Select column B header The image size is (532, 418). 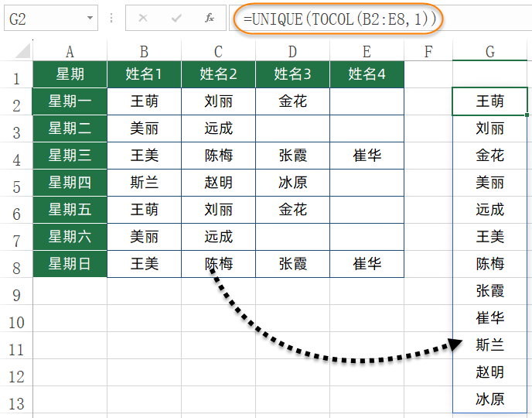[144, 52]
